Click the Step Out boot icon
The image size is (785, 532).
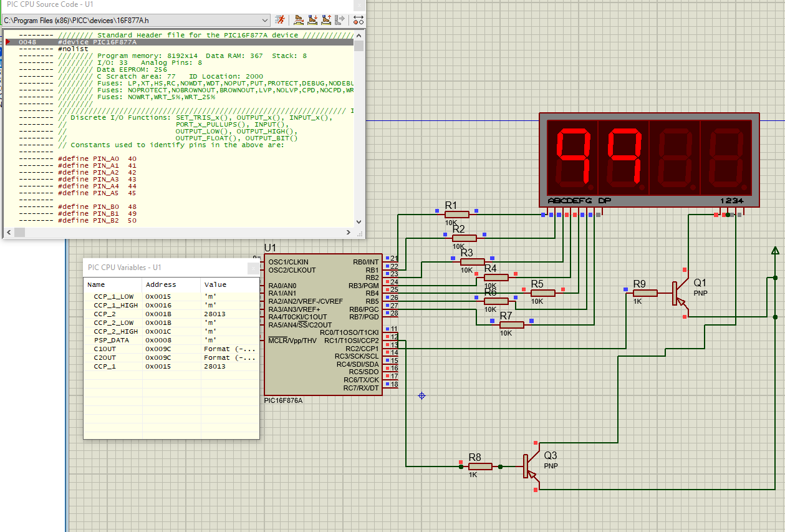(326, 20)
